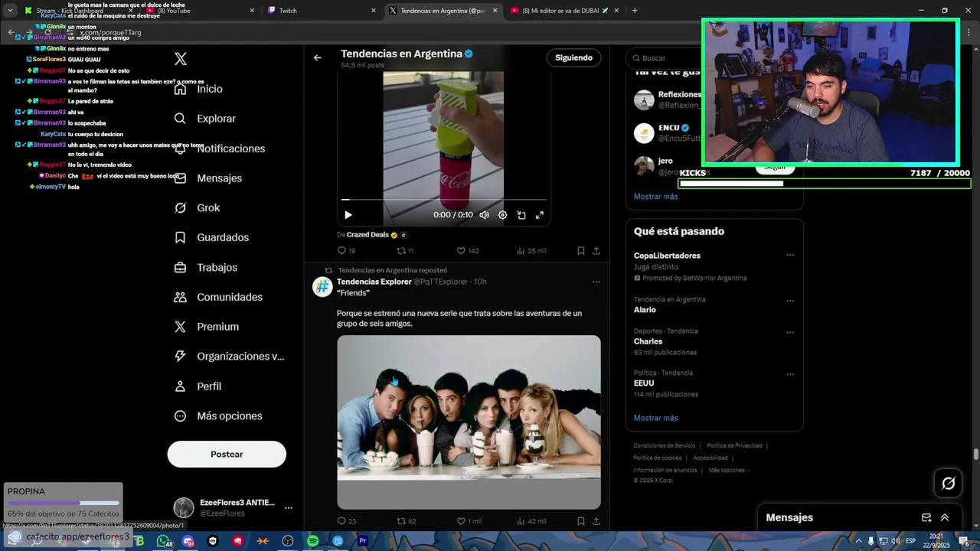Screen dimensions: 980x551
Task: Open Grok floating button at right
Action: pos(948,483)
